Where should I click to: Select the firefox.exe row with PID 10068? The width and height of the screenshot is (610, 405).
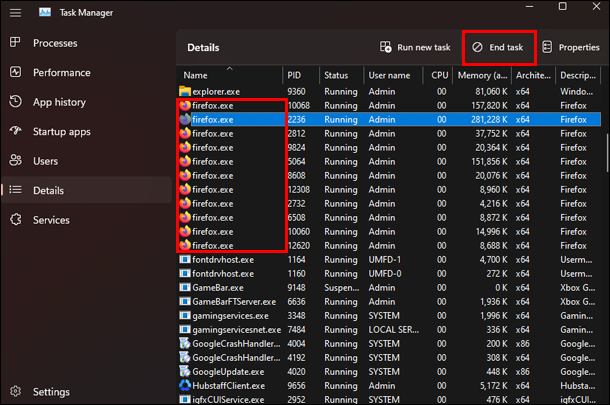[x=389, y=106]
